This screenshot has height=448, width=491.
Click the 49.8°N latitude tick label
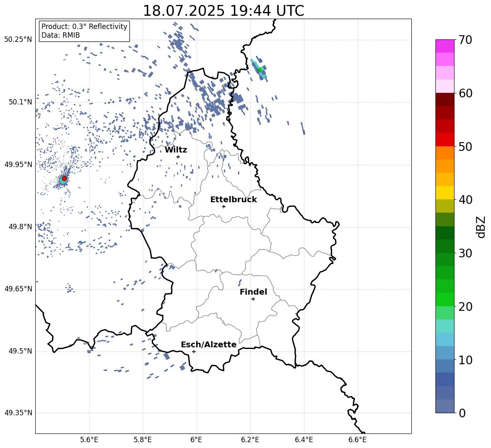[x=20, y=227]
